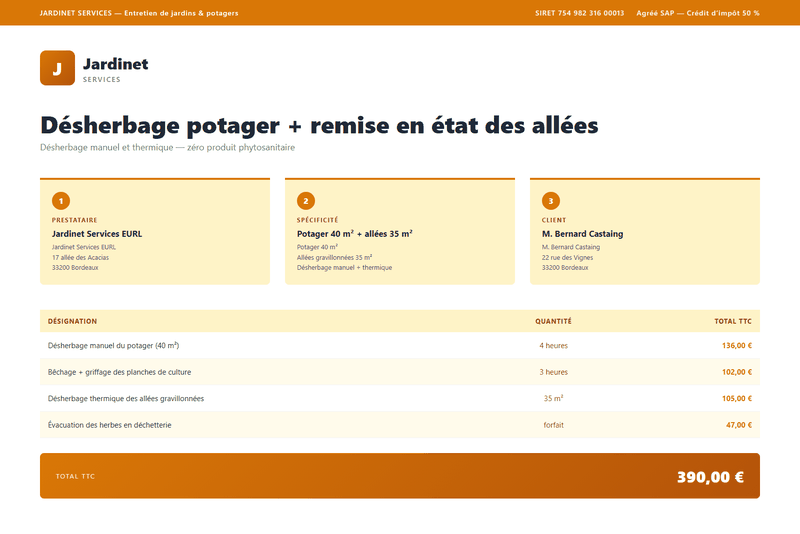The width and height of the screenshot is (800, 534).
Task: Click the line 'Désherbage manuel + thermique'
Action: [344, 268]
